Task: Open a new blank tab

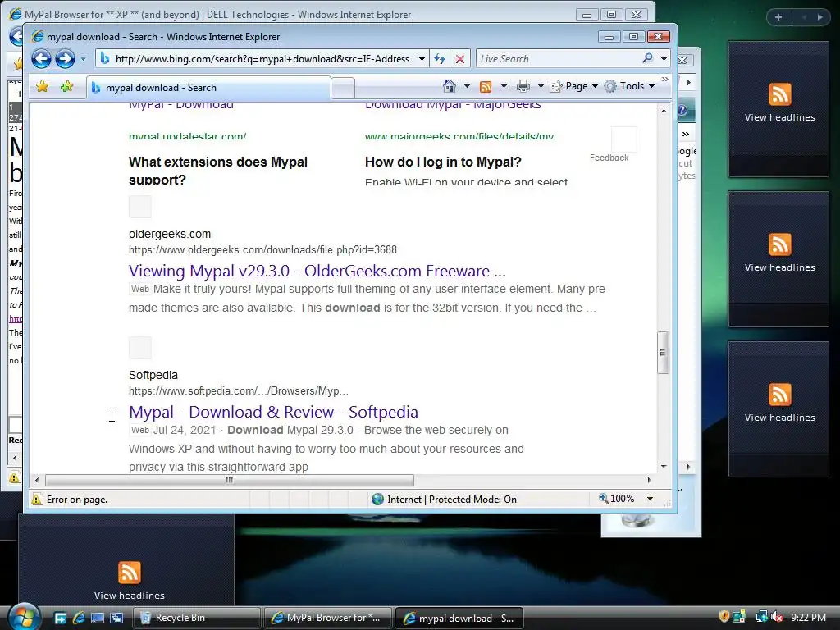Action: (343, 88)
